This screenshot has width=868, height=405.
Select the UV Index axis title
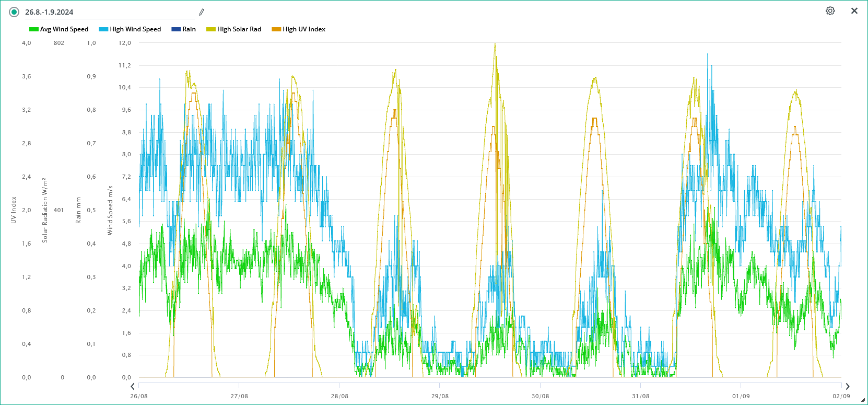[14, 210]
